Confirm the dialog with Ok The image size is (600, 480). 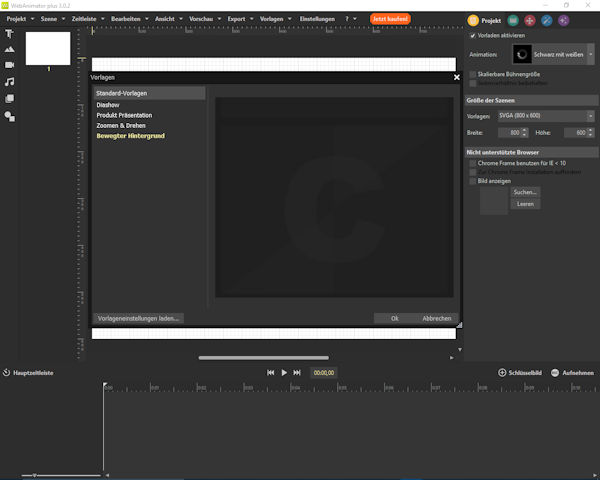tap(395, 318)
